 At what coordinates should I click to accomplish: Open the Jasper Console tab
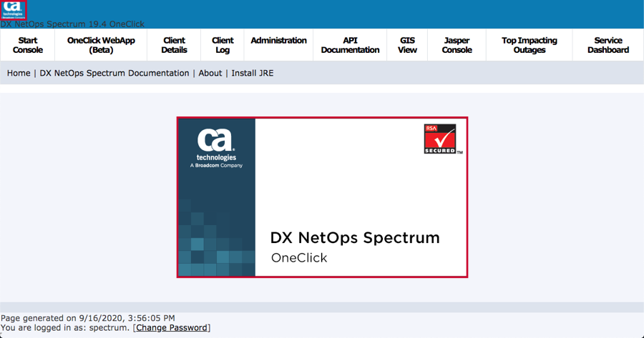point(457,45)
